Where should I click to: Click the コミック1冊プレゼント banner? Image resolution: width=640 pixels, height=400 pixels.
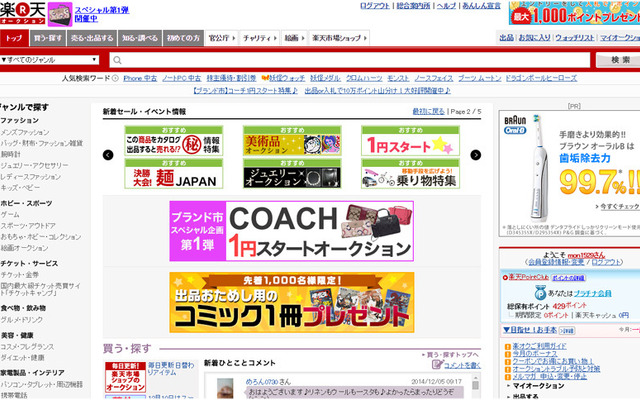pos(292,302)
